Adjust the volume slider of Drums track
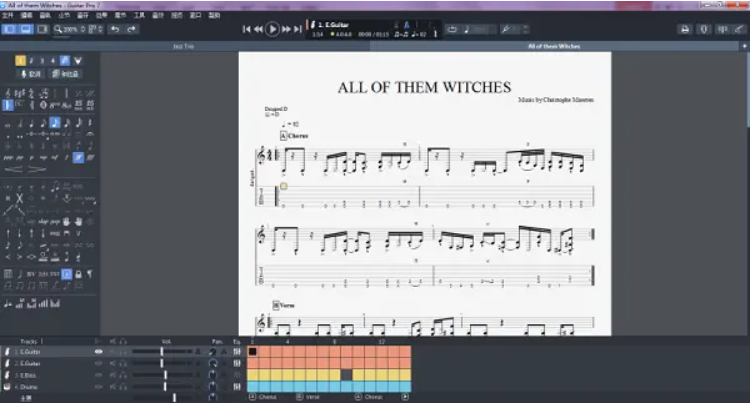The width and height of the screenshot is (754, 410). [164, 386]
